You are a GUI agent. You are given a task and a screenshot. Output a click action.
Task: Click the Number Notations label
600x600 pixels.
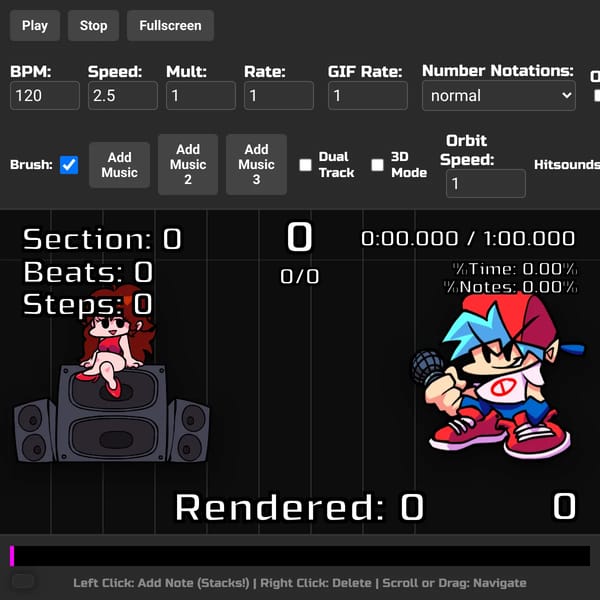[x=498, y=71]
